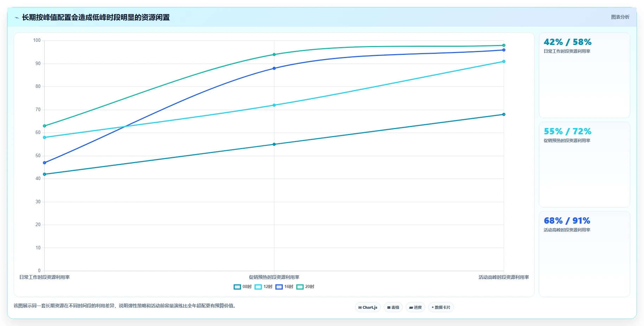Click x-axis label 促销预热时段资源利用率
644x326 pixels.
pos(274,277)
